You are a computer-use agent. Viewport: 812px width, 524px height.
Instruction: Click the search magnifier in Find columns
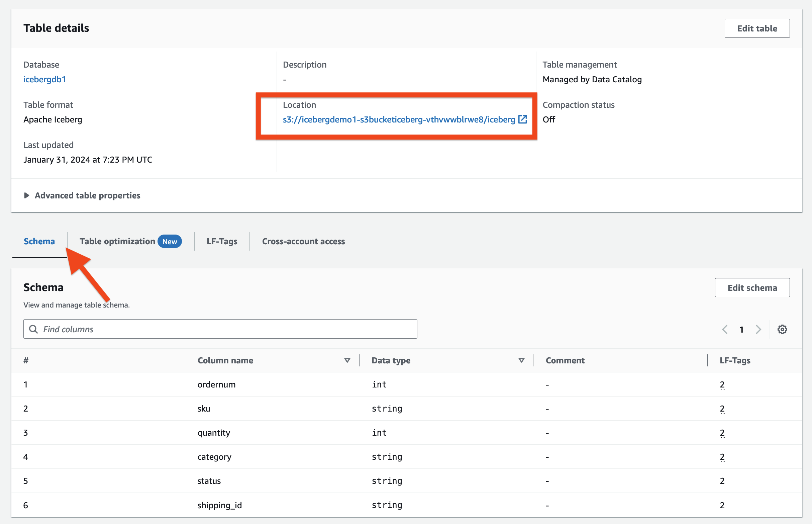pos(33,329)
